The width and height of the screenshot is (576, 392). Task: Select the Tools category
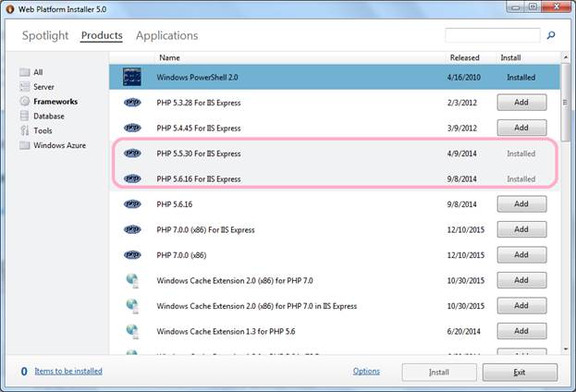pos(43,131)
